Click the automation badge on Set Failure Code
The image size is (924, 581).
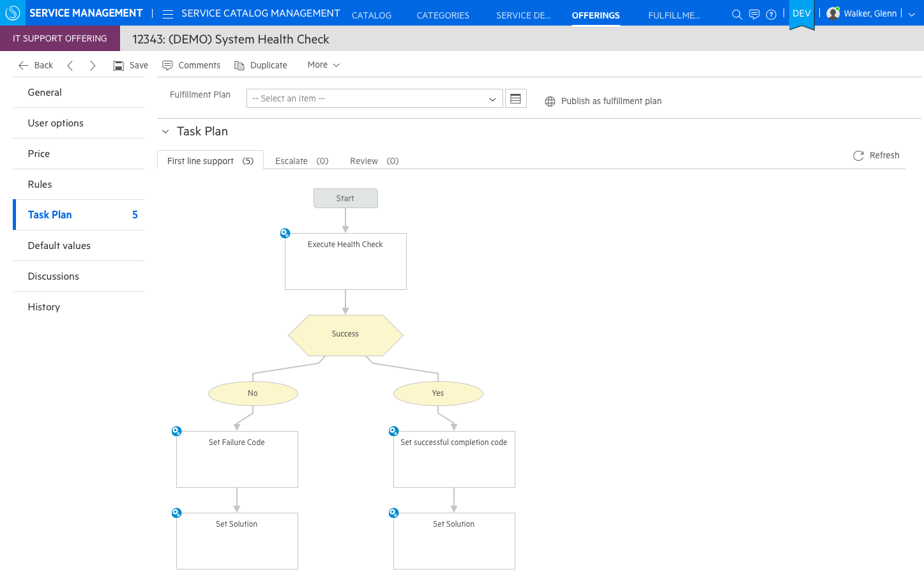pos(176,431)
